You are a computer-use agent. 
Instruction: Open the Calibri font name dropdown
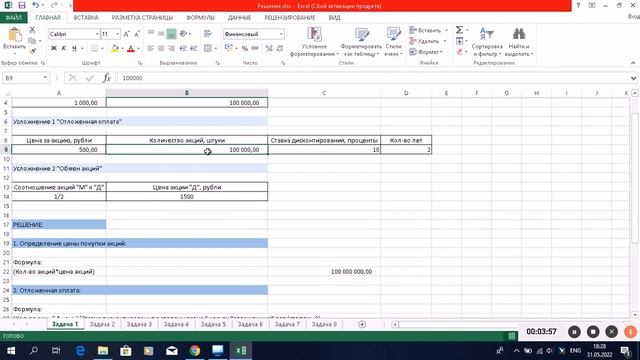coord(97,34)
